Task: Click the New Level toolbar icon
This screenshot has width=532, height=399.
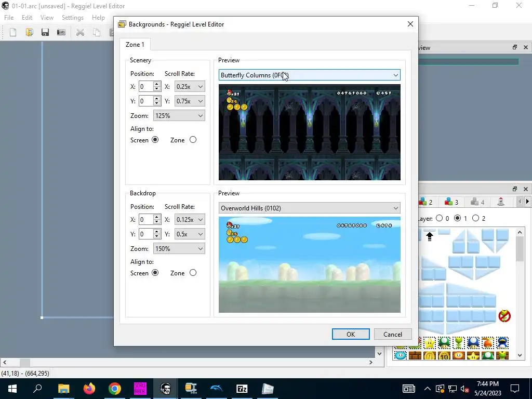Action: (x=13, y=32)
